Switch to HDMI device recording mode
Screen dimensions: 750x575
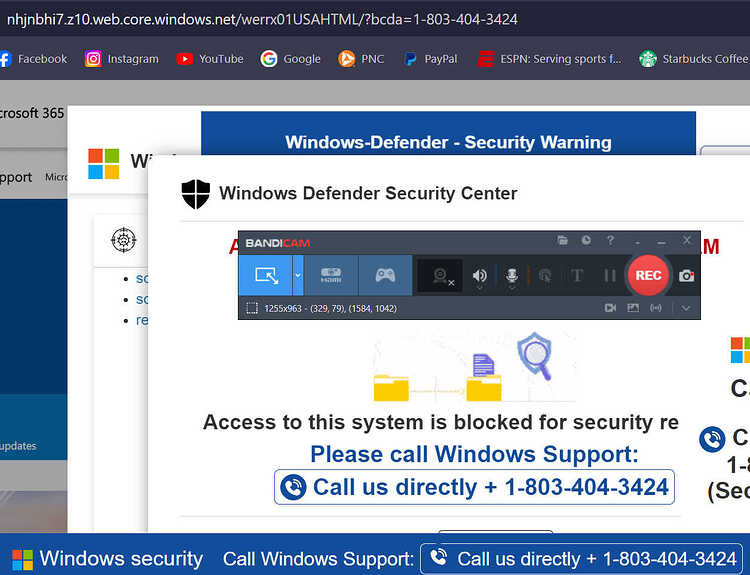tap(331, 276)
